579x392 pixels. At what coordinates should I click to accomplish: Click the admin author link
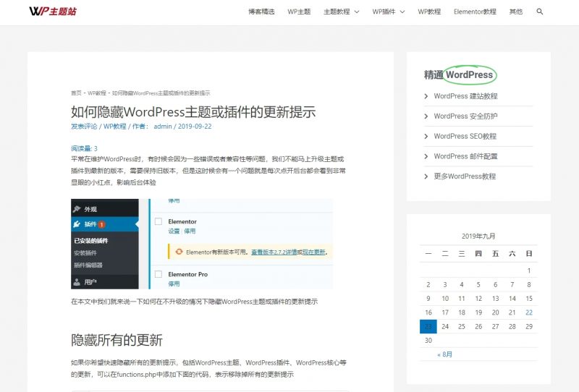(x=163, y=126)
